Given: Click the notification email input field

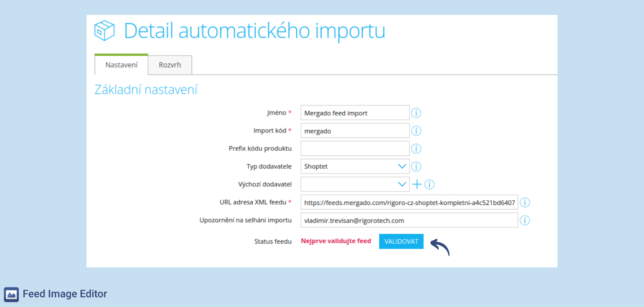Looking at the screenshot, I should click(409, 220).
